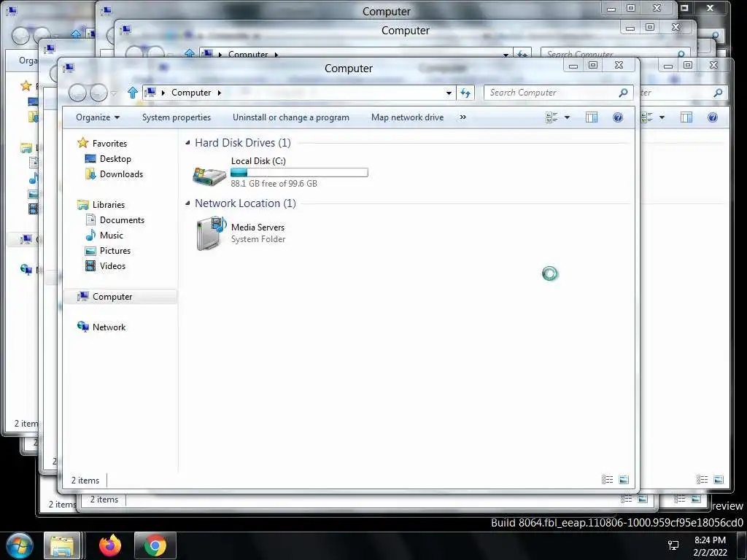Launch Google Chrome from taskbar
Viewport: 747px width, 560px height.
pos(155,545)
